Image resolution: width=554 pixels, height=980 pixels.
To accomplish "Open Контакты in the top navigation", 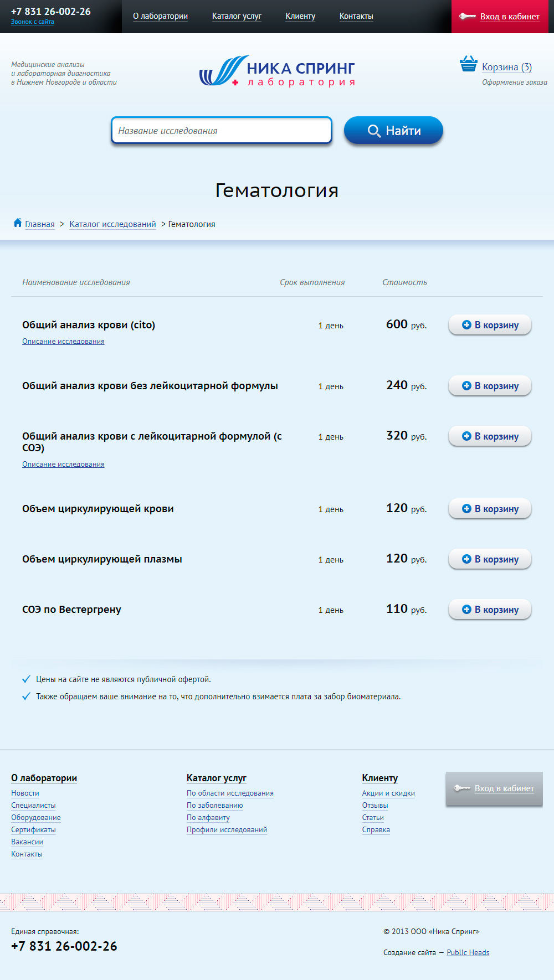I will point(356,17).
